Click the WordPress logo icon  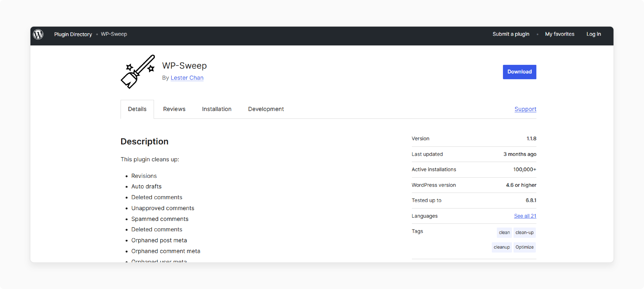[38, 34]
